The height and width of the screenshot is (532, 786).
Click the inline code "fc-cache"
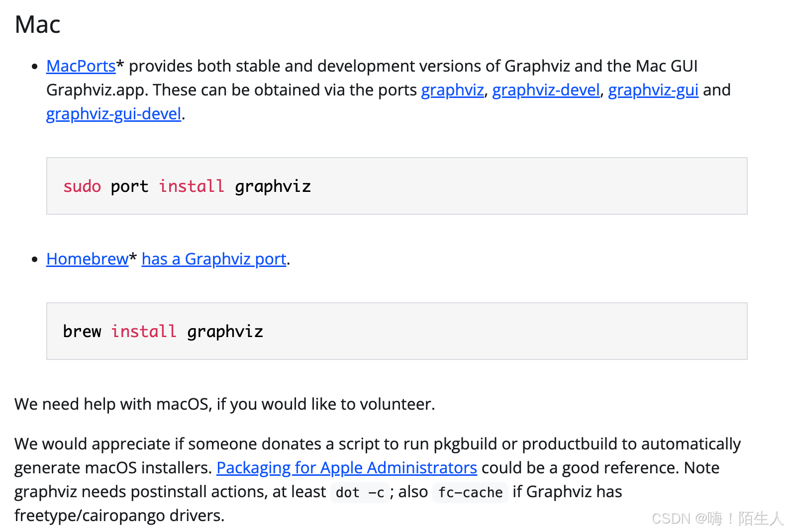coord(470,493)
